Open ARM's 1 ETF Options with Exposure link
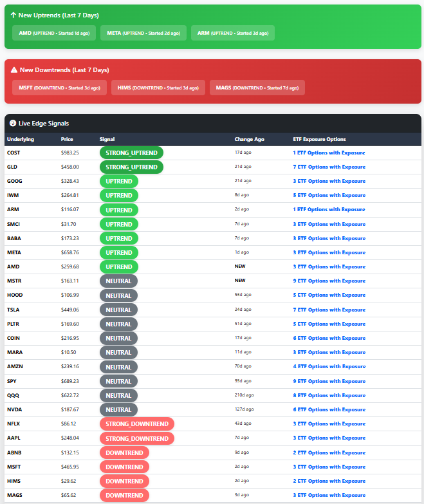Viewport: 424px width, 504px height. click(329, 209)
